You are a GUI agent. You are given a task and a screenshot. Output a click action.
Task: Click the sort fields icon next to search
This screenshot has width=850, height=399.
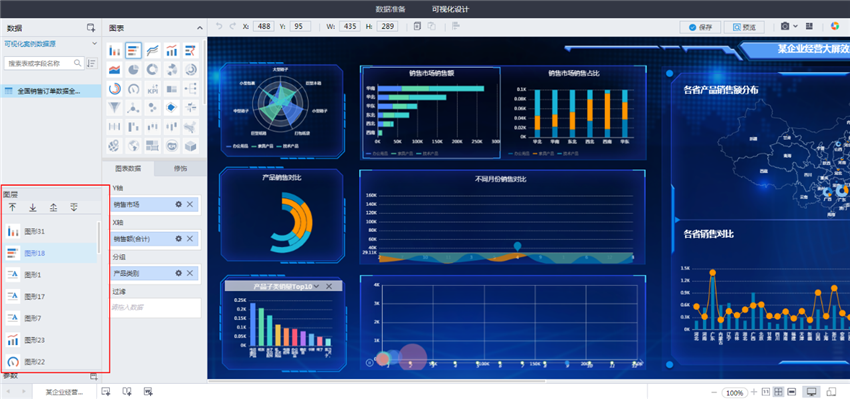coord(92,63)
